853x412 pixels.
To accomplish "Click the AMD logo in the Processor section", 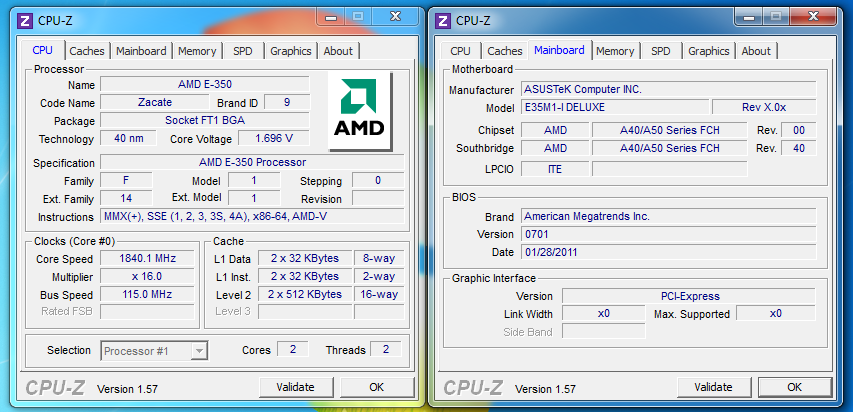I will (360, 112).
